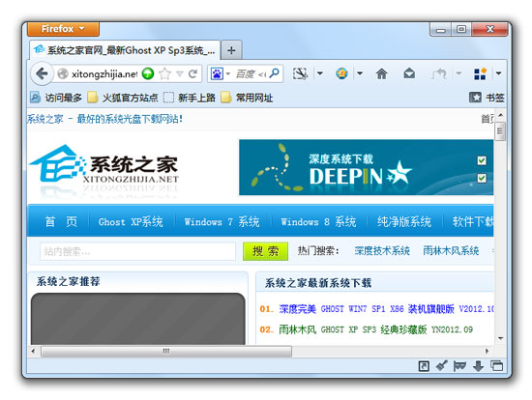This screenshot has height=400, width=532.
Task: Select the Windows 8 系统 navigation tab
Action: click(x=318, y=221)
